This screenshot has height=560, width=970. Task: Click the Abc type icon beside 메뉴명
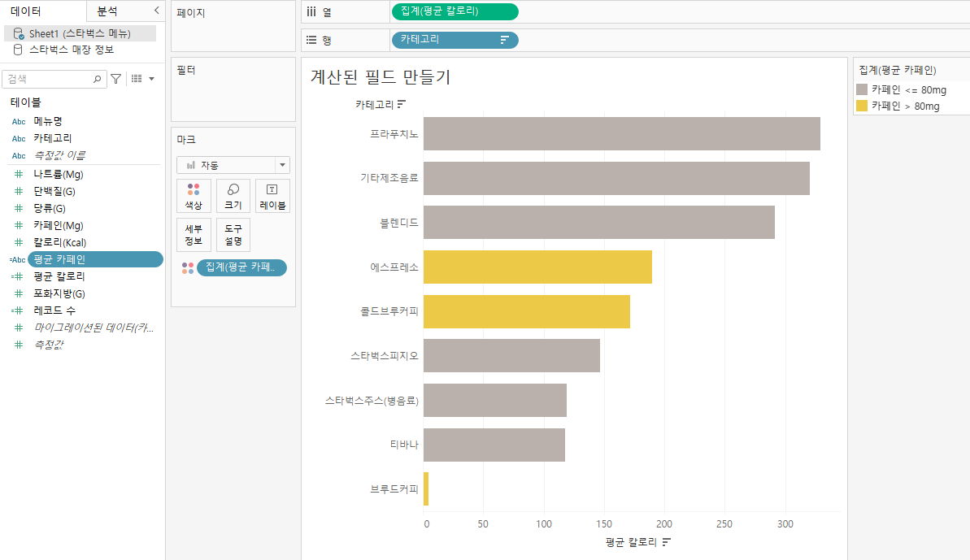click(x=19, y=122)
